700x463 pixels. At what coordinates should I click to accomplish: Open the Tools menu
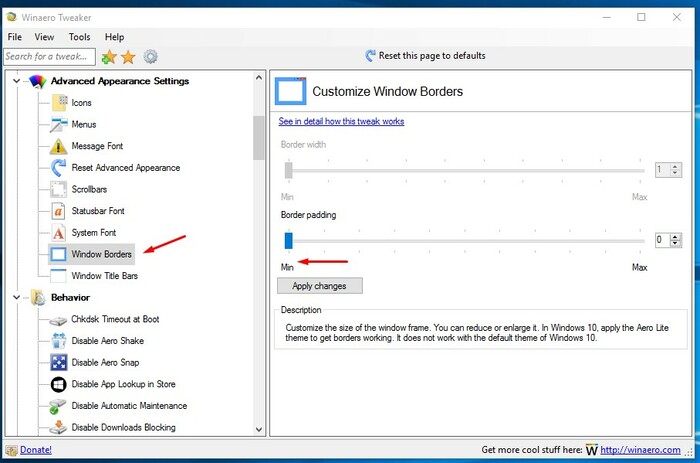79,37
